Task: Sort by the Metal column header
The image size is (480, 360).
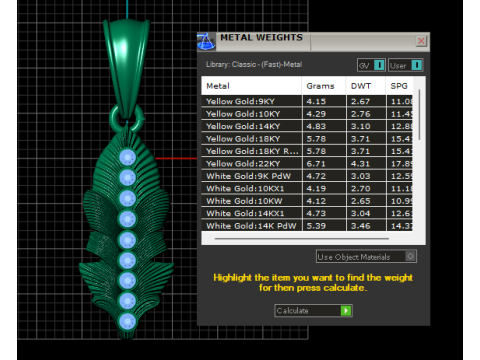Action: pyautogui.click(x=252, y=86)
